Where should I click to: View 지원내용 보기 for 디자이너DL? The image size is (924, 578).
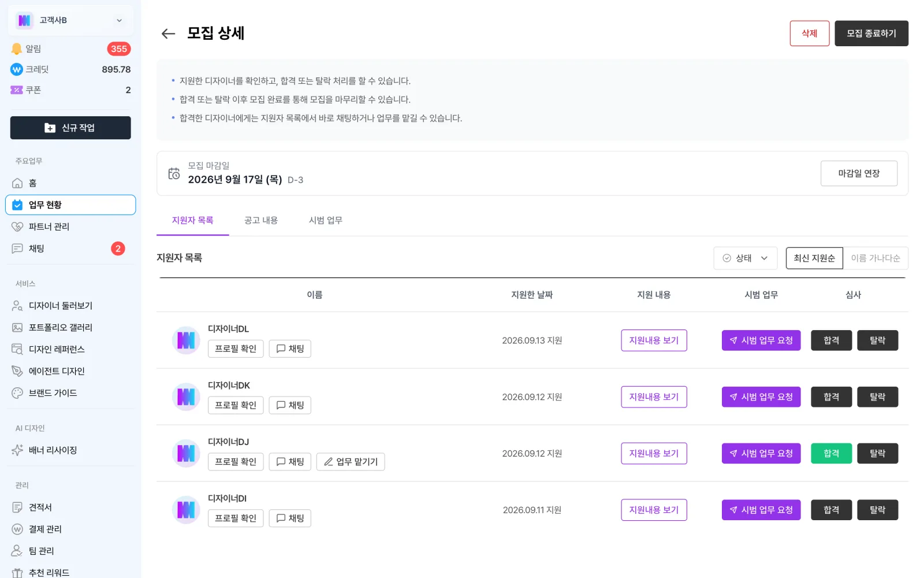(x=654, y=340)
